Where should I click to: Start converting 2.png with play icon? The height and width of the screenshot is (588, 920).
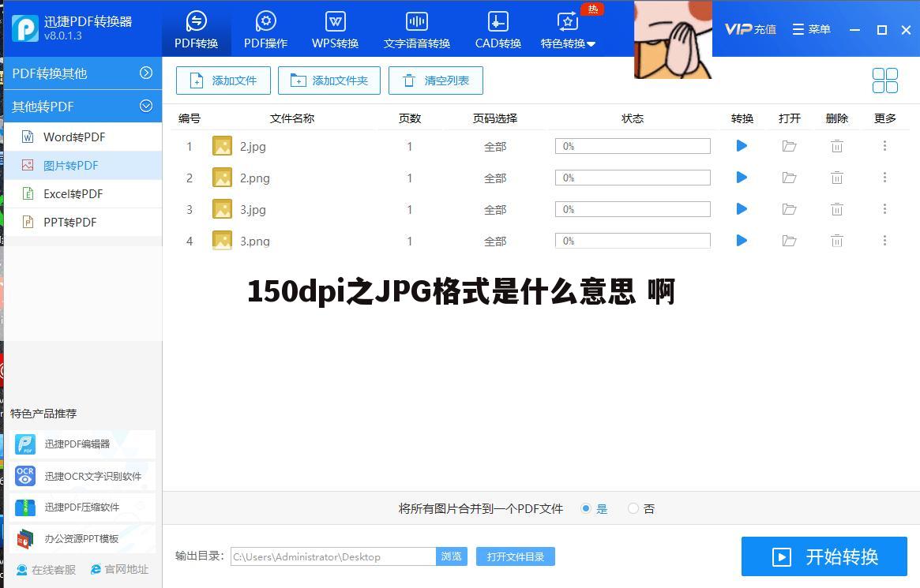coord(742,178)
